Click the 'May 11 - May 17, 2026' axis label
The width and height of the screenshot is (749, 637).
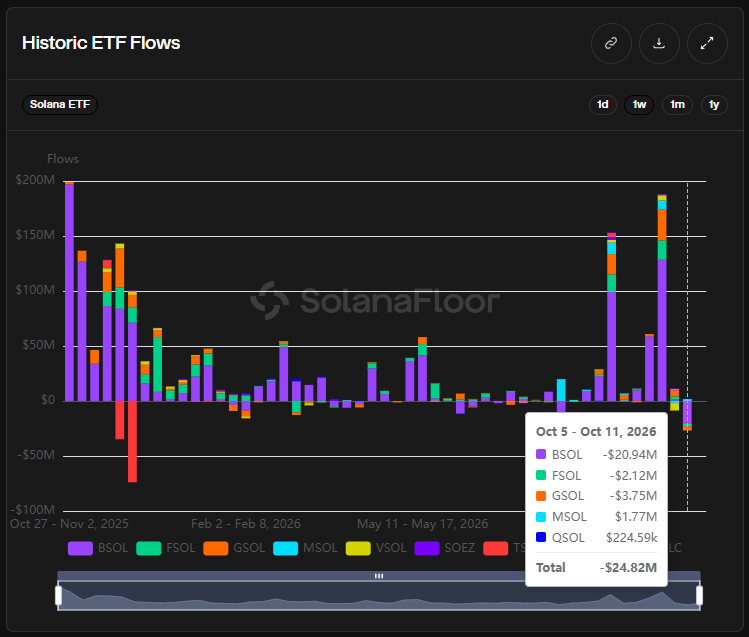pos(423,524)
